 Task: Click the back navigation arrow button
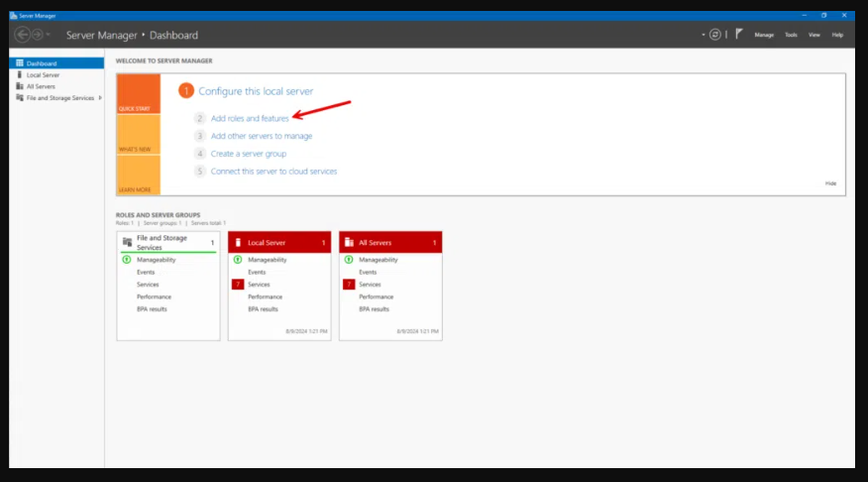22,35
